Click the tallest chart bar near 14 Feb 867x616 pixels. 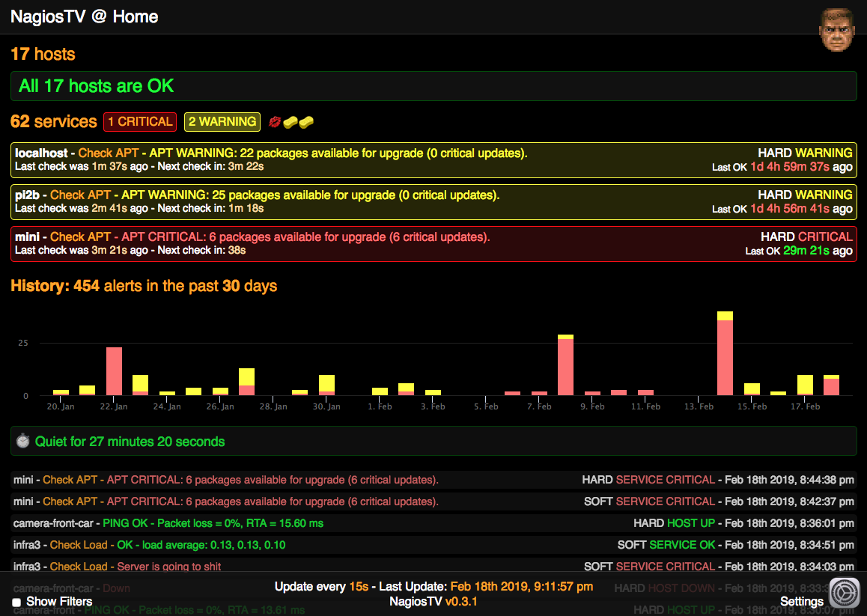click(x=725, y=353)
